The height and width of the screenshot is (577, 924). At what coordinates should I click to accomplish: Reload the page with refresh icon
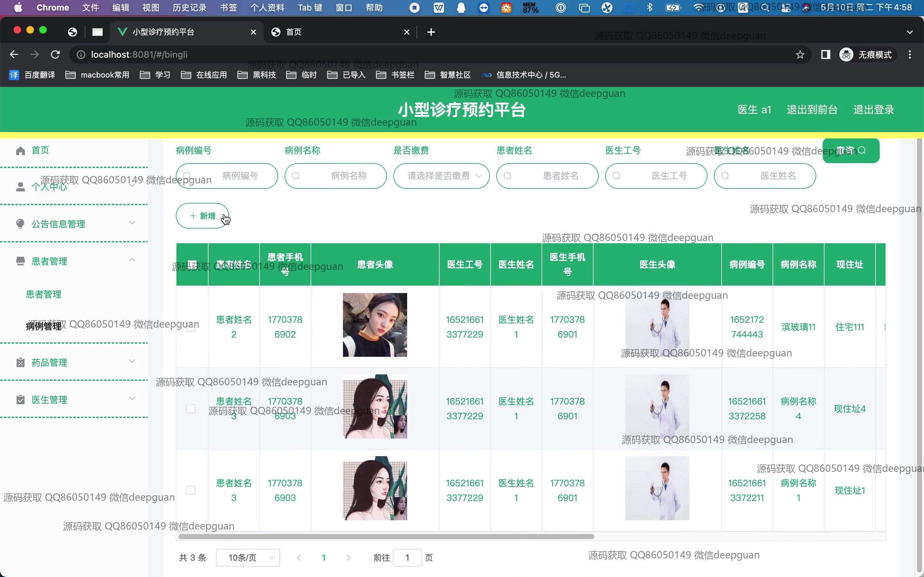56,54
